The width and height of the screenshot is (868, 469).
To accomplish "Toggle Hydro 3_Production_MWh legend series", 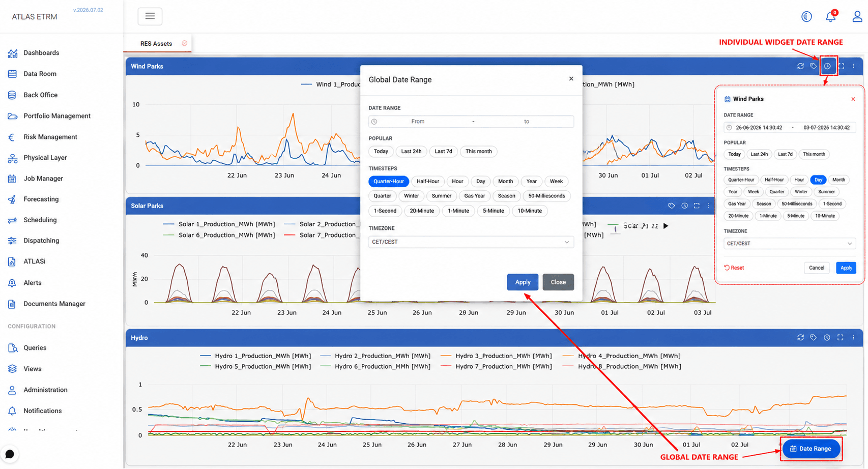I will tap(496, 356).
